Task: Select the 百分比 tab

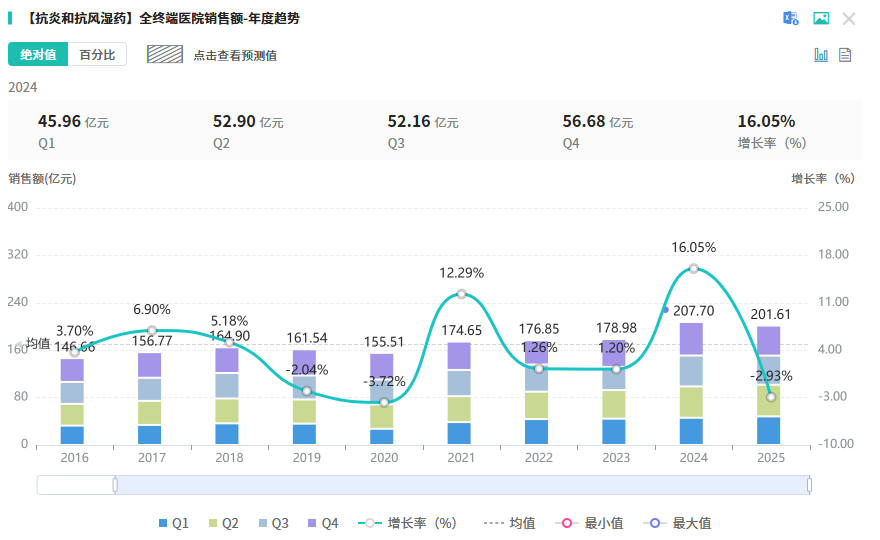Action: pyautogui.click(x=97, y=55)
